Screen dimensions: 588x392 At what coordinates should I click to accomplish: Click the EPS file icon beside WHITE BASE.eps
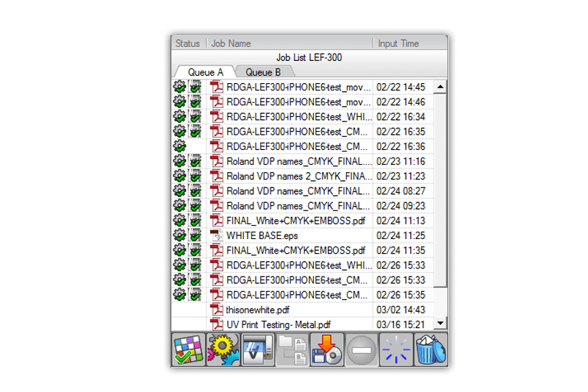tap(216, 235)
